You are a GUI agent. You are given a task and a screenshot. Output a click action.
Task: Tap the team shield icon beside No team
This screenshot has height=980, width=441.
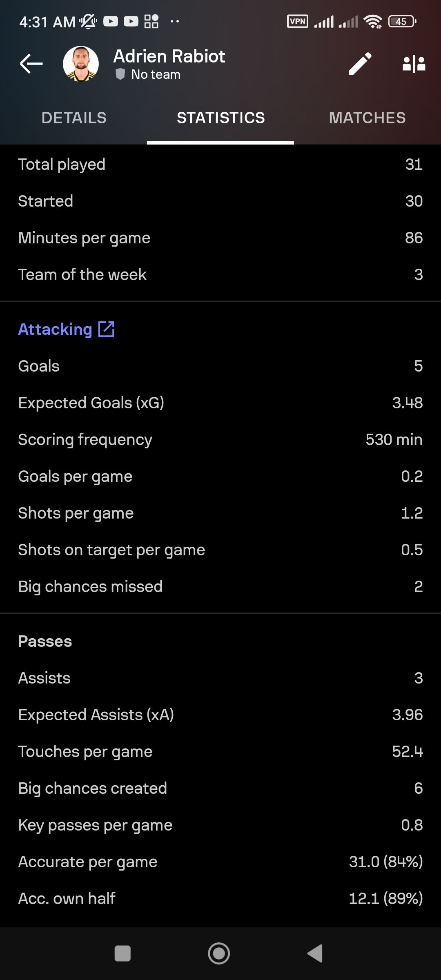coord(120,74)
